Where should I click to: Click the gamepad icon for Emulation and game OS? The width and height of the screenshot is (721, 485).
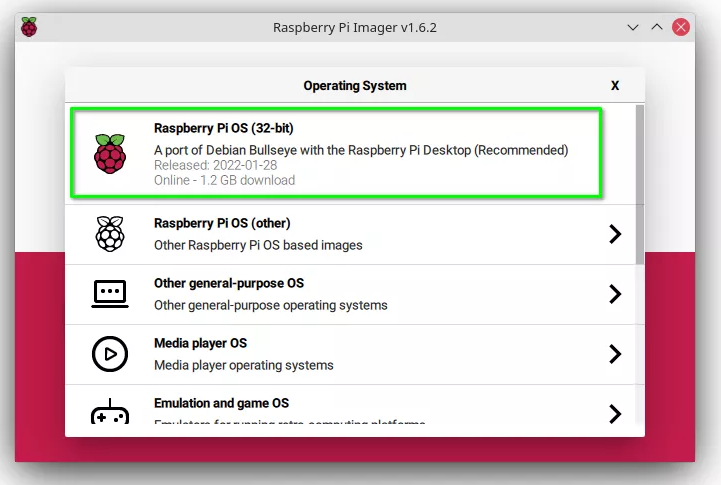coord(110,411)
